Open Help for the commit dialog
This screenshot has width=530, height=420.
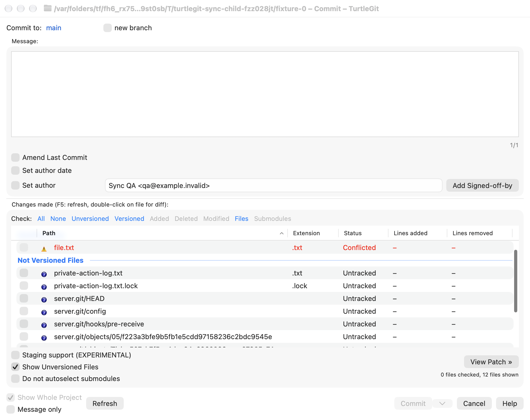click(x=510, y=404)
